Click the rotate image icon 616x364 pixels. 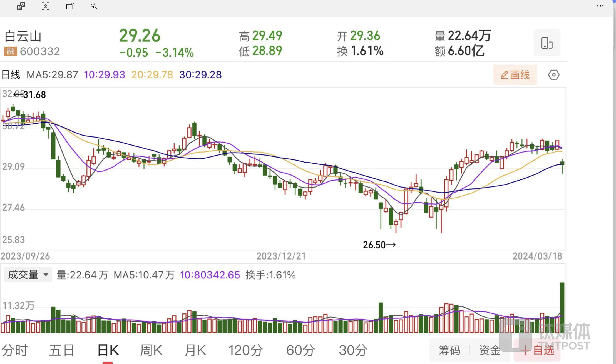coord(70,6)
